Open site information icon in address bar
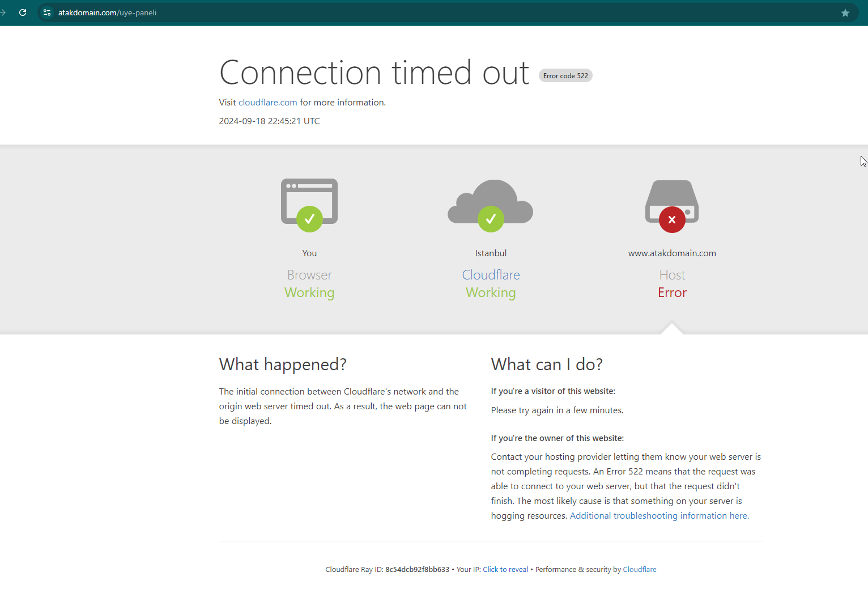 tap(47, 12)
